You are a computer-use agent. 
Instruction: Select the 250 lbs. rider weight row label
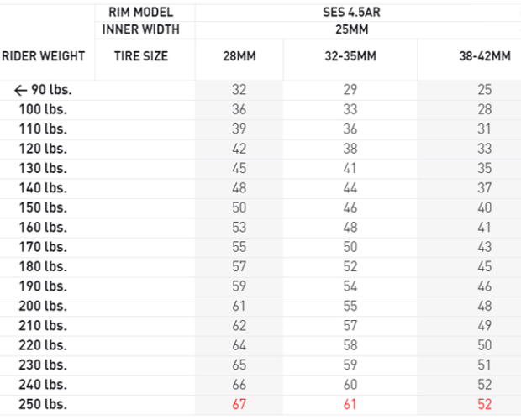click(44, 404)
